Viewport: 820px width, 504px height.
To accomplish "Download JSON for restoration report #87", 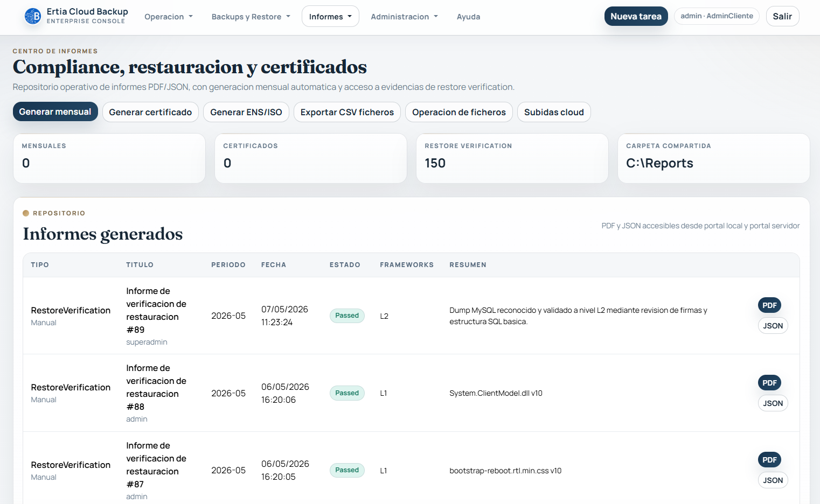I will 773,480.
